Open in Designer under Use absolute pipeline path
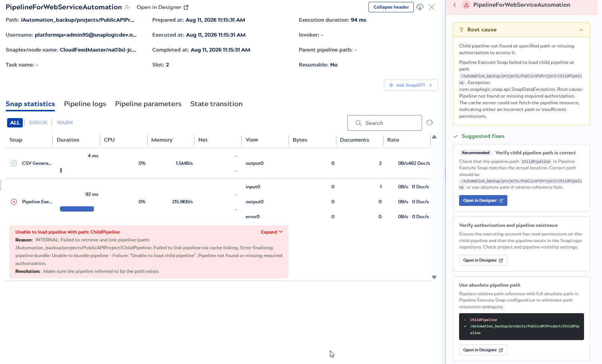Viewport: 602px width, 364px height. 483,350
